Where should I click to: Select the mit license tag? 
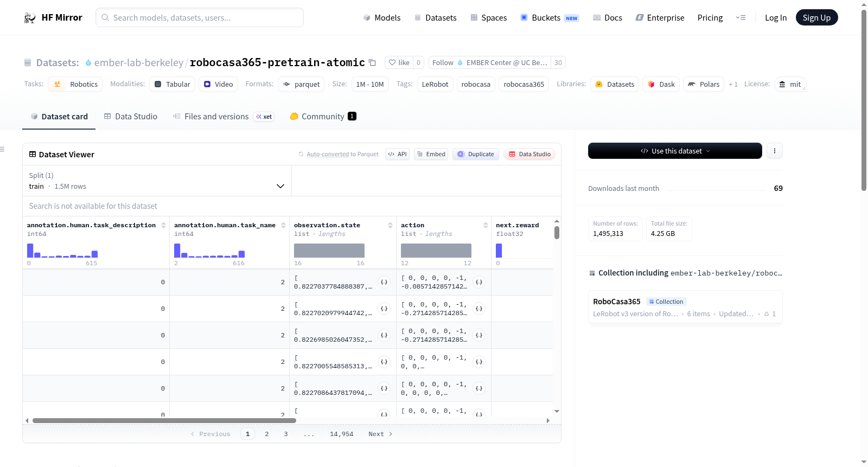pyautogui.click(x=790, y=85)
